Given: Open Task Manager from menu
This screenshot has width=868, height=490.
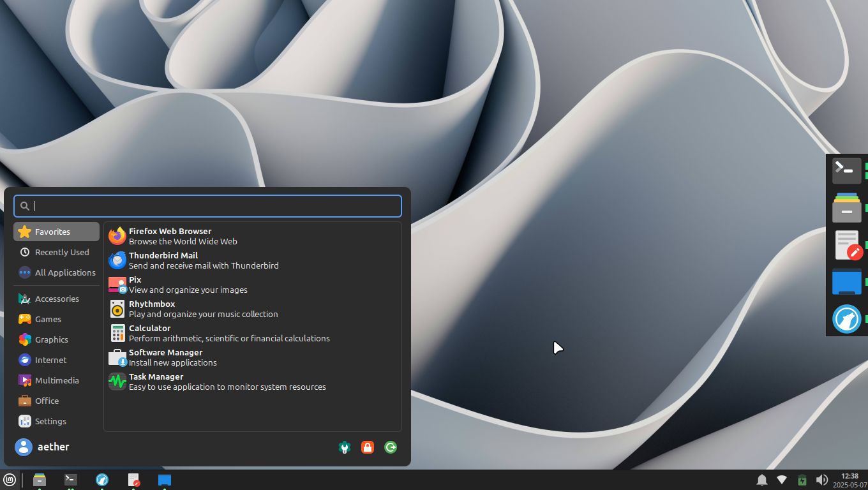Looking at the screenshot, I should click(156, 382).
